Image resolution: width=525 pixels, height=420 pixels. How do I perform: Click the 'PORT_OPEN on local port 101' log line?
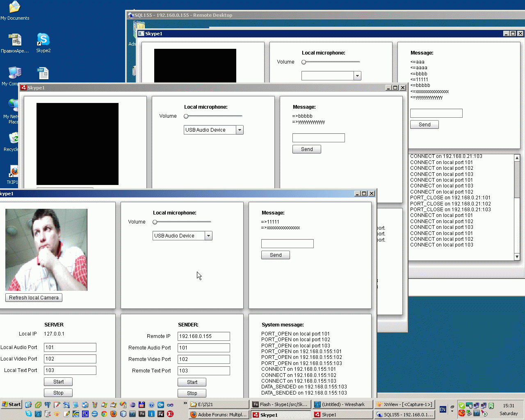(296, 334)
